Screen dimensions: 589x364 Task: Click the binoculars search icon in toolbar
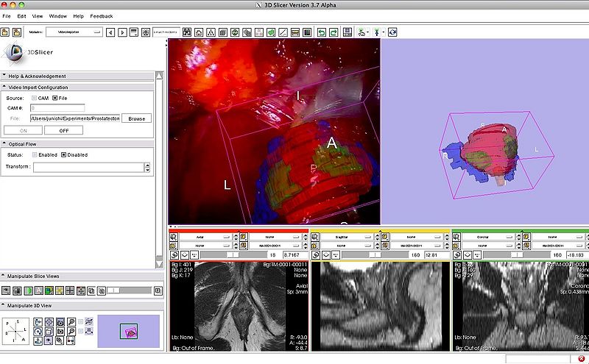tap(187, 32)
